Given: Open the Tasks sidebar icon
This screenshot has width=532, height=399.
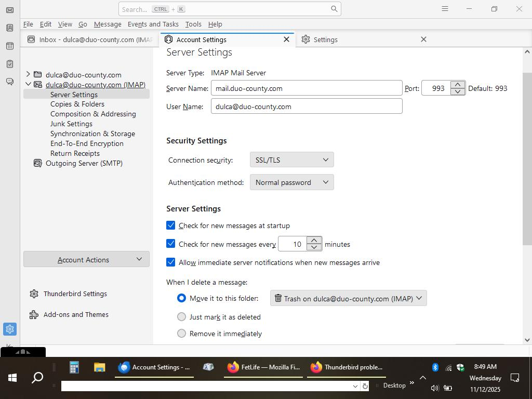Looking at the screenshot, I should (x=9, y=64).
